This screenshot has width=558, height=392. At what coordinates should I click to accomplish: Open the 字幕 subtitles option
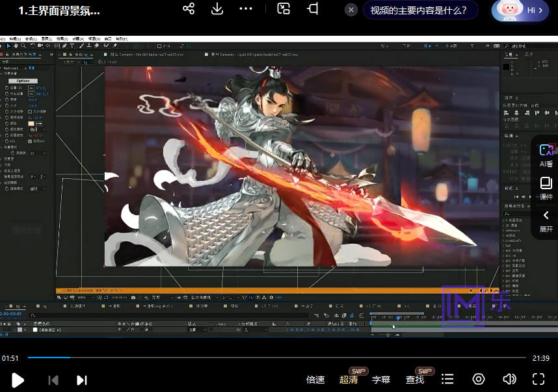tap(381, 380)
